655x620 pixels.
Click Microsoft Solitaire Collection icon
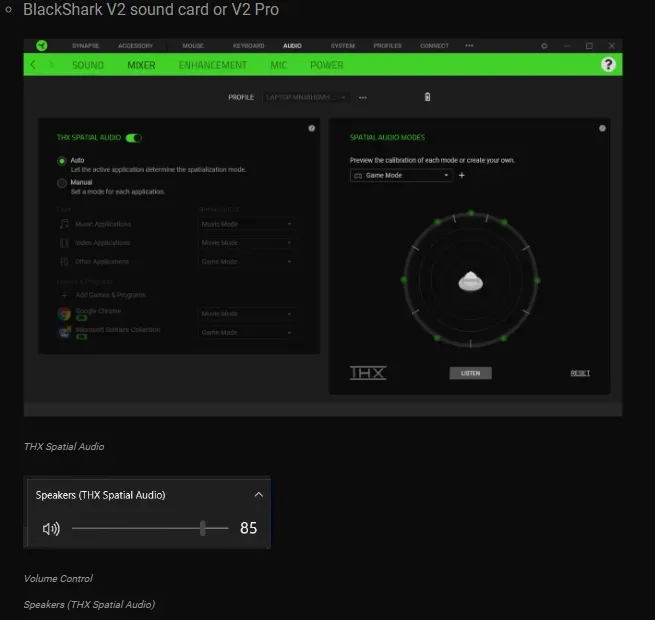[64, 332]
